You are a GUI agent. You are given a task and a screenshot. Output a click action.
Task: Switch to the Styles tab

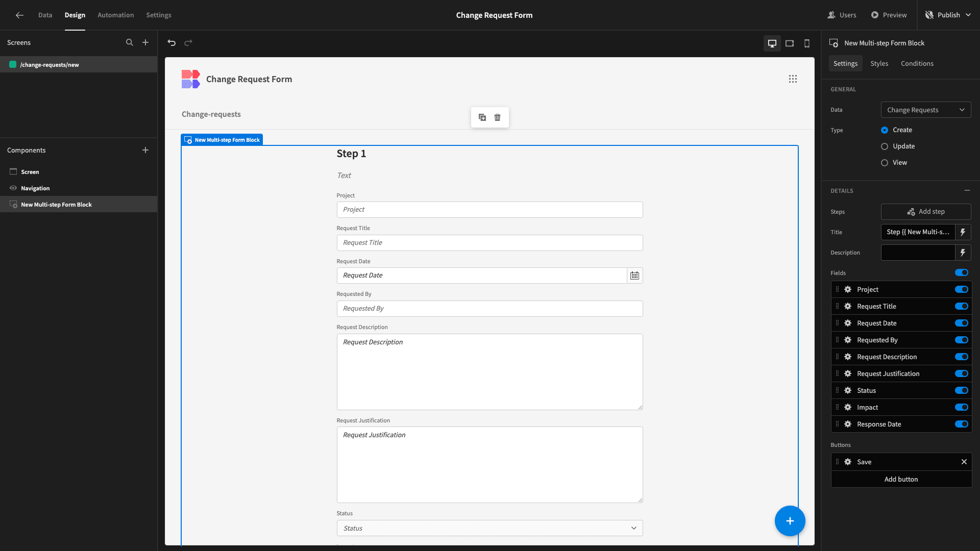[x=879, y=63]
